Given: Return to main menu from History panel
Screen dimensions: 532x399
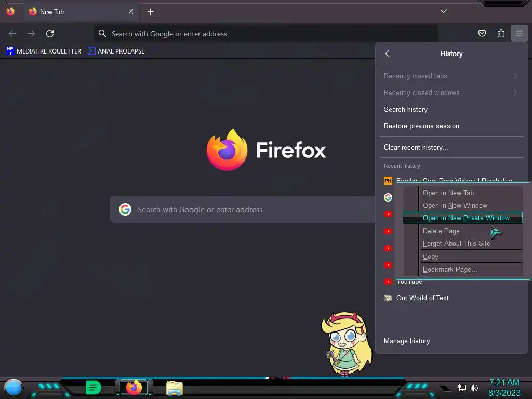Looking at the screenshot, I should pos(388,54).
